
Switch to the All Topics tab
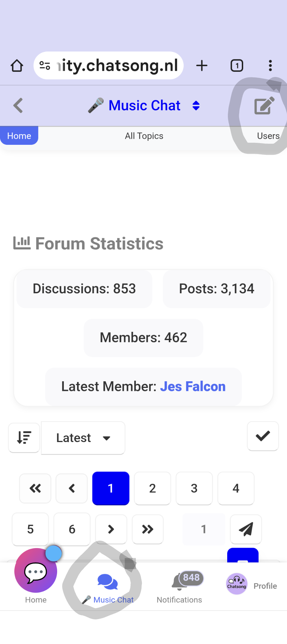point(144,136)
